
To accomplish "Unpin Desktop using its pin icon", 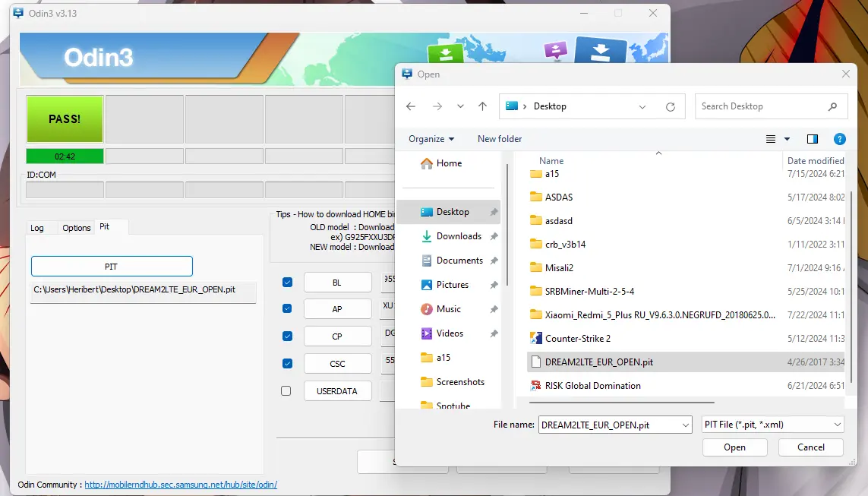I will pyautogui.click(x=494, y=212).
